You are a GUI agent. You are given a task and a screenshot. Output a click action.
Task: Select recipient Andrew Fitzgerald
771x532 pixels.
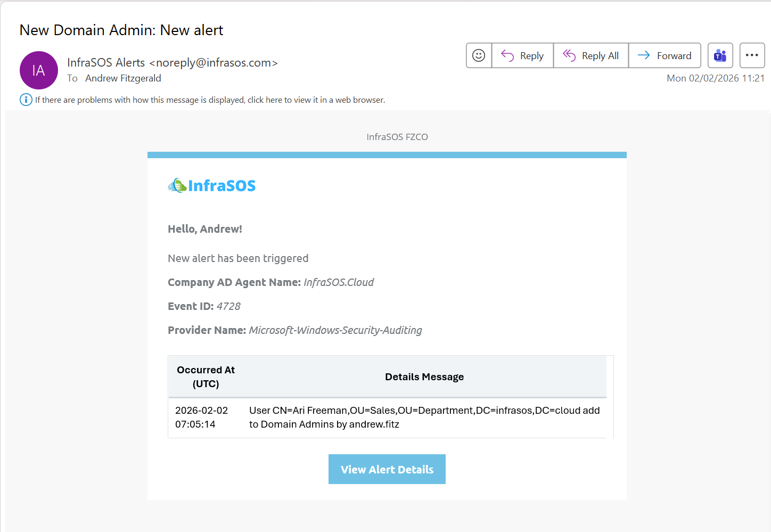pyautogui.click(x=123, y=78)
